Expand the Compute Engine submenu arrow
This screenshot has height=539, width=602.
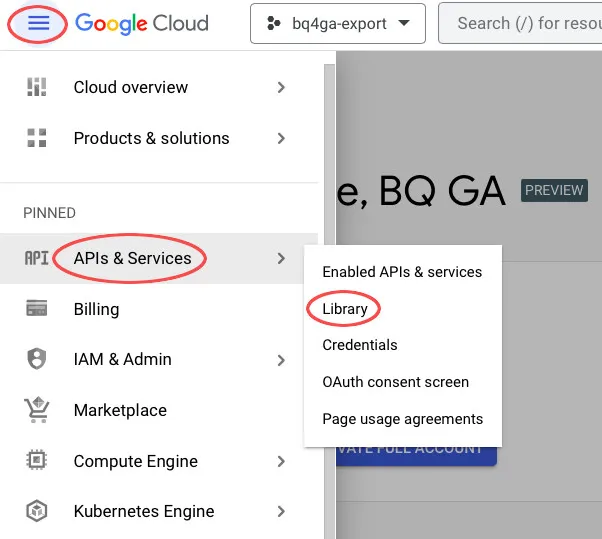pos(281,461)
